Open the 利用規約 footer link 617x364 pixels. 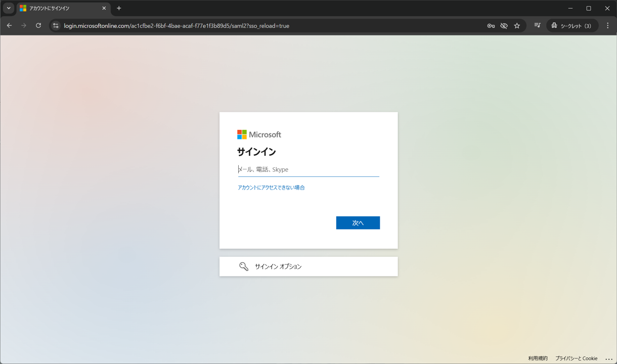(x=538, y=358)
